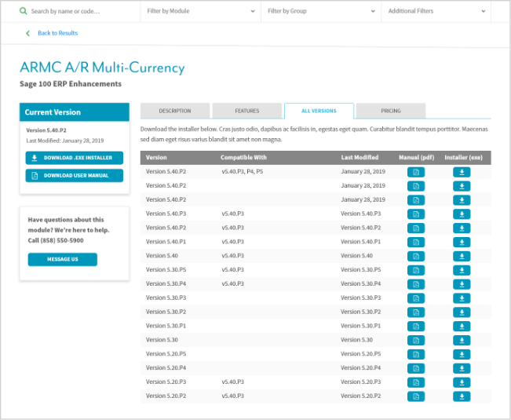
Task: Open the Pricing tab
Action: click(x=391, y=111)
